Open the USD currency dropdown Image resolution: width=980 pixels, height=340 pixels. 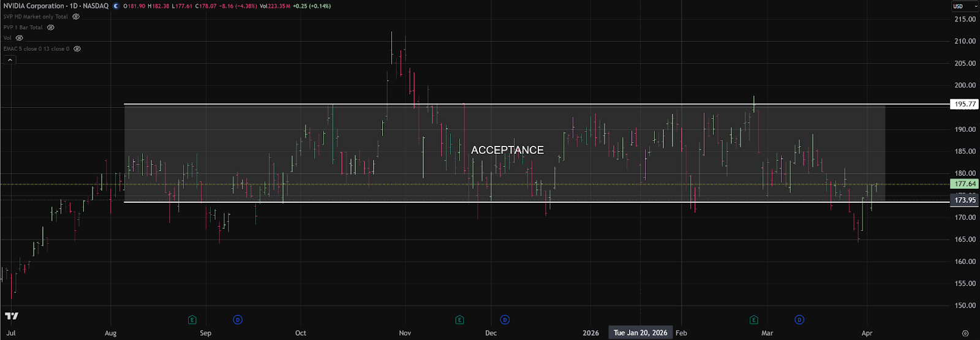point(965,6)
